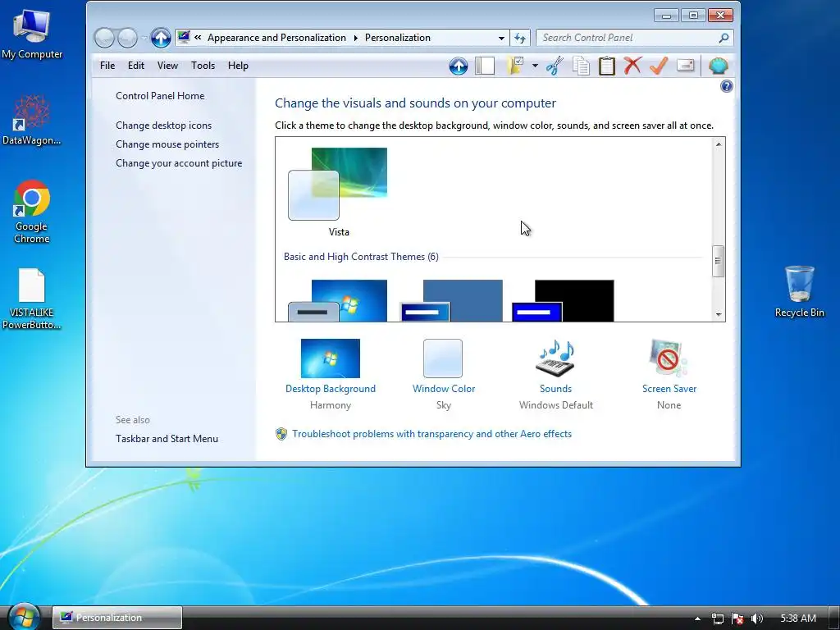Open the File menu
The height and width of the screenshot is (630, 840).
click(x=107, y=66)
